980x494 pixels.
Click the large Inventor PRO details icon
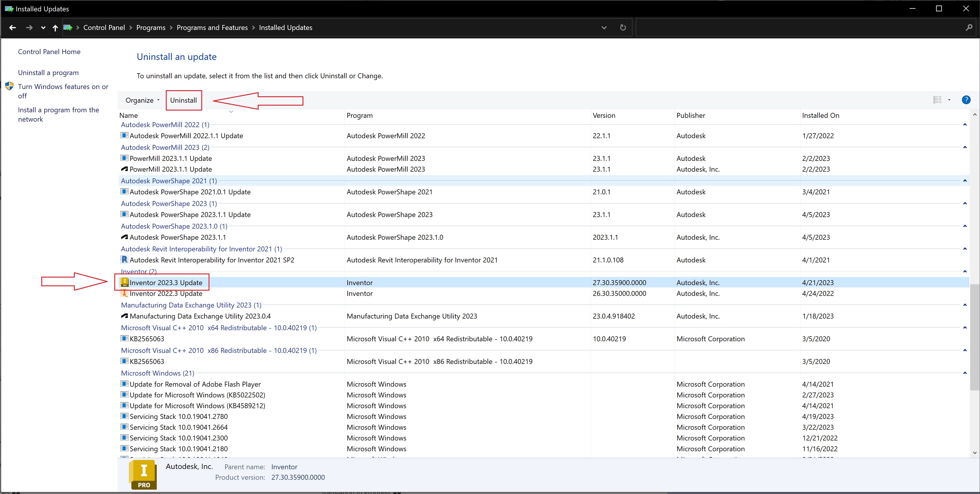[143, 475]
